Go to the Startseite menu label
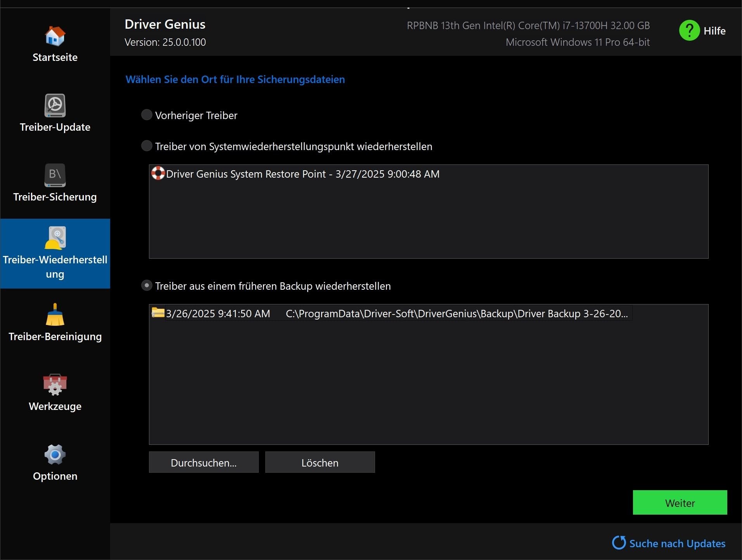The height and width of the screenshot is (560, 742). 55,57
